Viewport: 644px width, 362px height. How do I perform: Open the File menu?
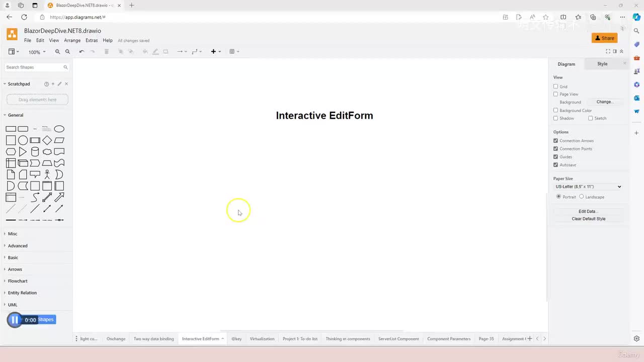28,40
